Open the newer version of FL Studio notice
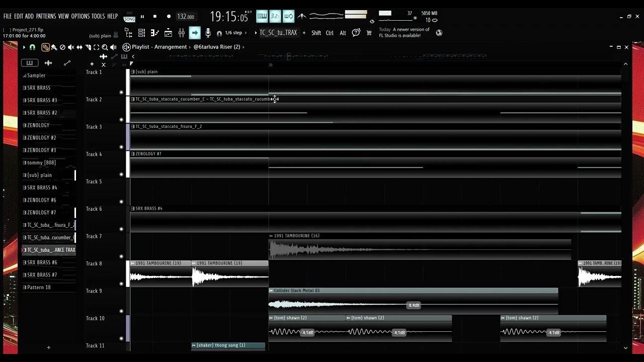The height and width of the screenshot is (362, 644). point(405,33)
